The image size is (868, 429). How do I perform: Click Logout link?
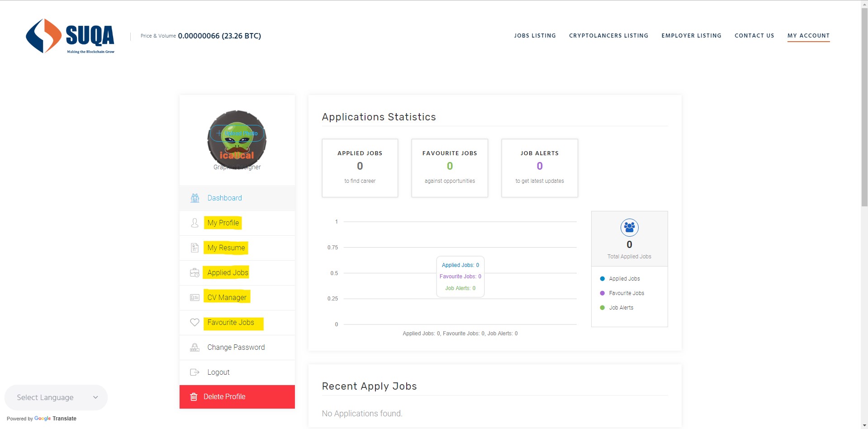[237, 372]
